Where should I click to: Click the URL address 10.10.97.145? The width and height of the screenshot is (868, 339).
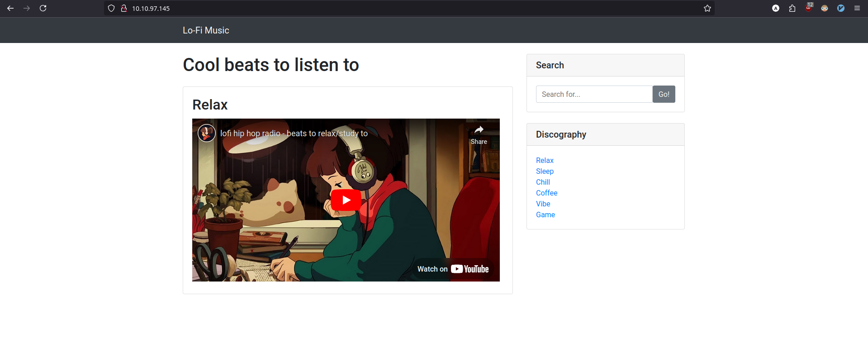(151, 9)
